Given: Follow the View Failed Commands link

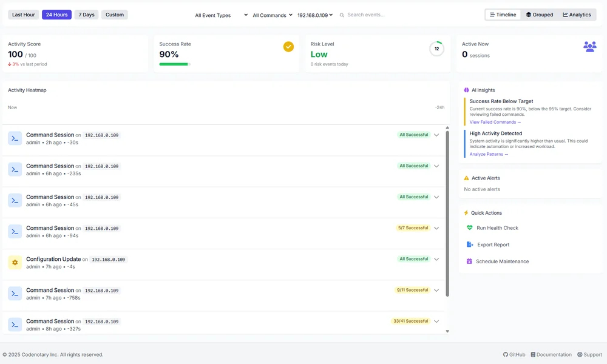Looking at the screenshot, I should [495, 122].
